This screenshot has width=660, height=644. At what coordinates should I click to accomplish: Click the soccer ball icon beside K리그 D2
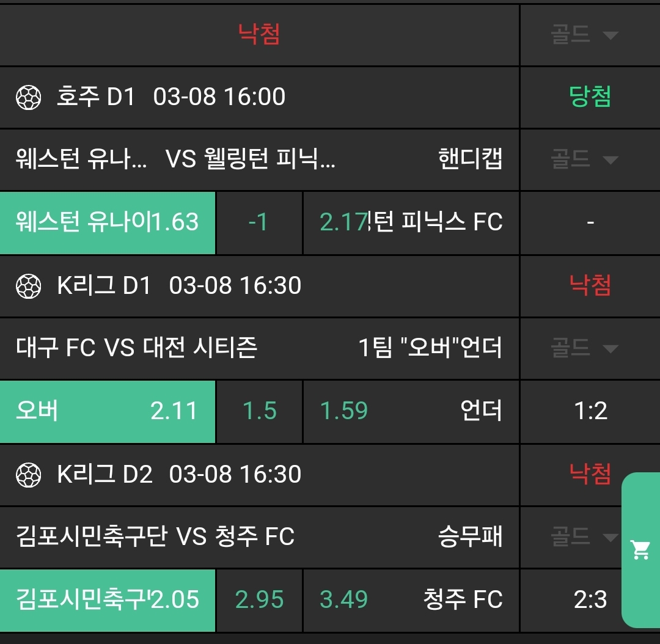pos(28,475)
